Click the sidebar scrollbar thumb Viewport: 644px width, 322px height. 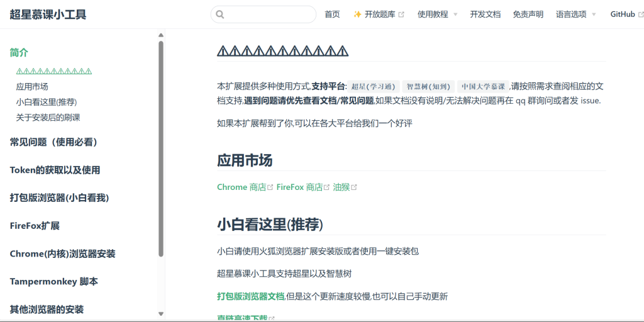[161, 148]
